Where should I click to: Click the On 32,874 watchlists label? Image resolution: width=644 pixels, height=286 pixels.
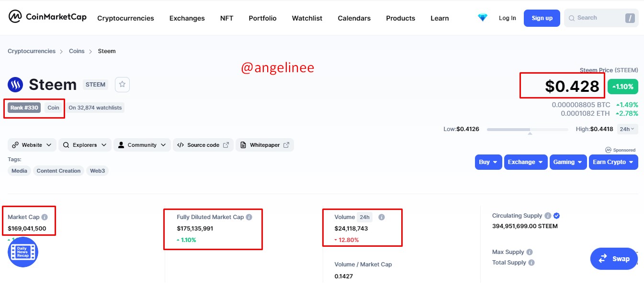(x=96, y=108)
